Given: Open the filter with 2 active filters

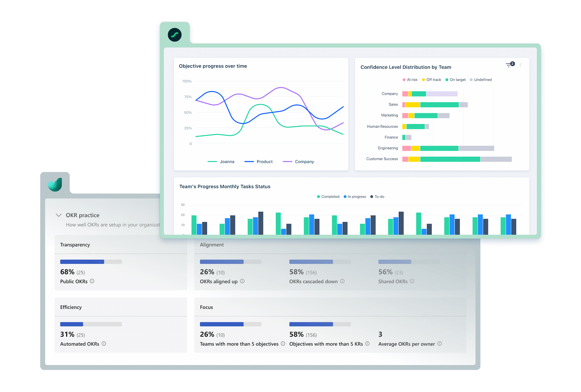Looking at the screenshot, I should point(510,64).
